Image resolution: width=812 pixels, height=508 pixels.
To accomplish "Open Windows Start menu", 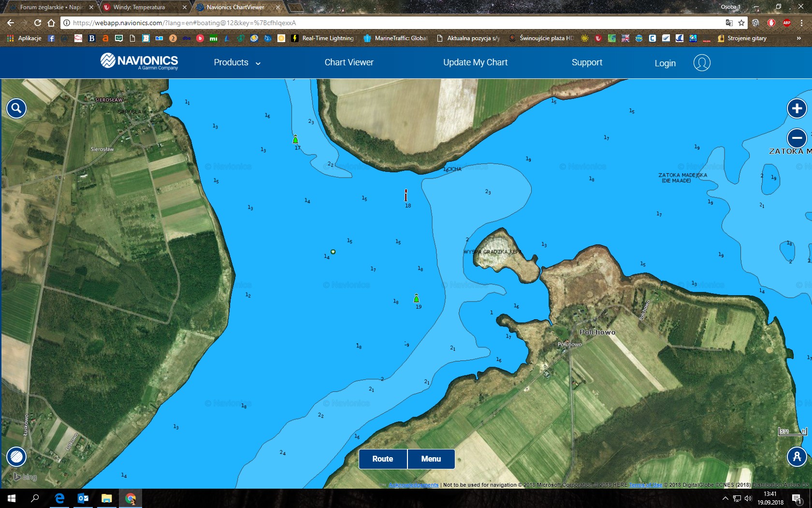I will [x=12, y=498].
